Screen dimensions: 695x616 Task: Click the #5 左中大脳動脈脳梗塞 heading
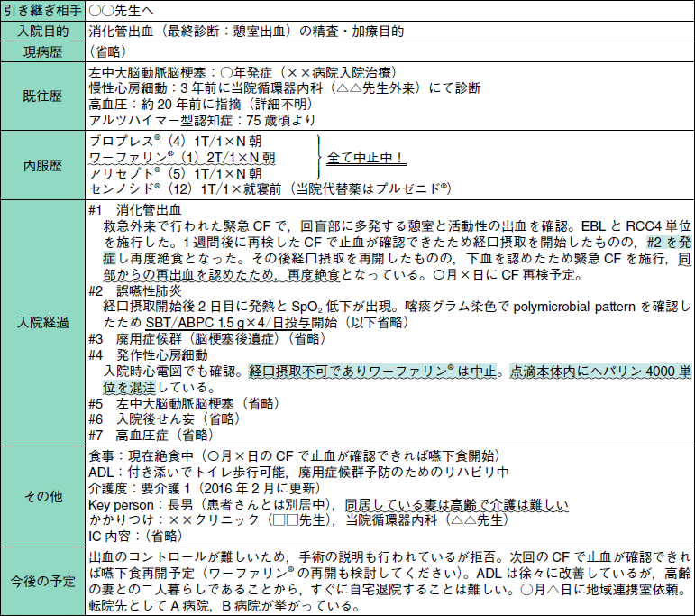coord(185,404)
